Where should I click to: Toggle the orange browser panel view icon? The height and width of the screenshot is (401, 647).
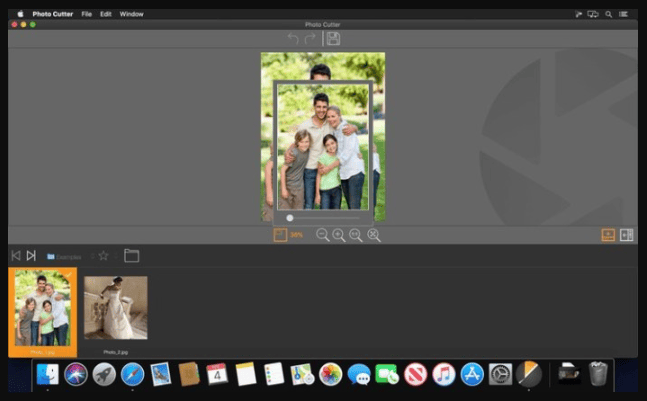tap(608, 235)
